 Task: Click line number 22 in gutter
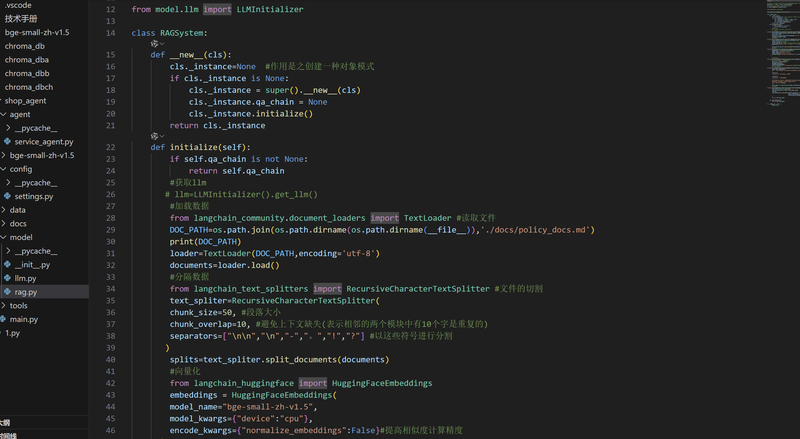pyautogui.click(x=111, y=147)
